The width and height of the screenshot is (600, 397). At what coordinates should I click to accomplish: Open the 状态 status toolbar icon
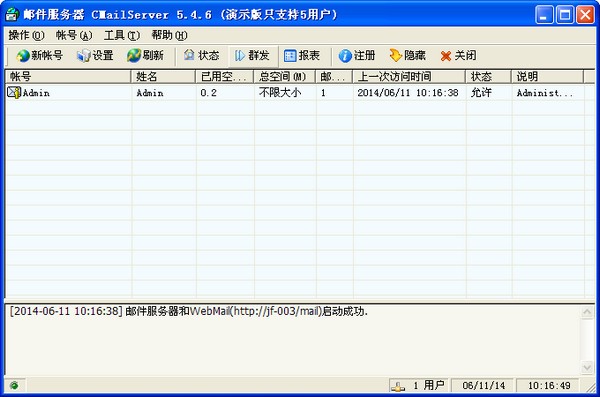189,56
